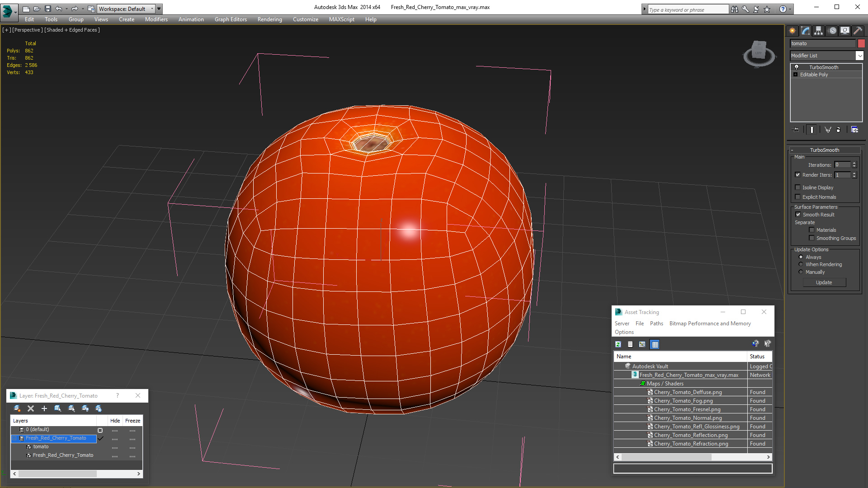Click Cherry_Tomato_Diffuse.png asset entry
The height and width of the screenshot is (488, 868).
click(x=688, y=392)
